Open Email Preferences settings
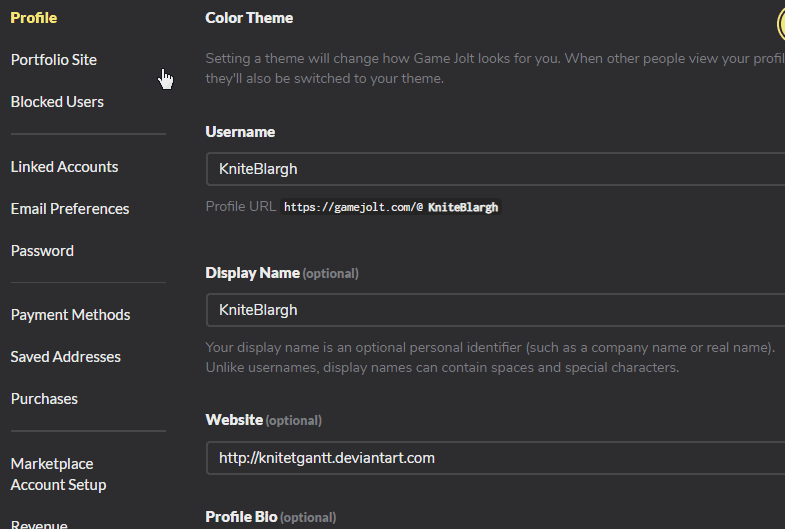The image size is (785, 529). (x=70, y=209)
